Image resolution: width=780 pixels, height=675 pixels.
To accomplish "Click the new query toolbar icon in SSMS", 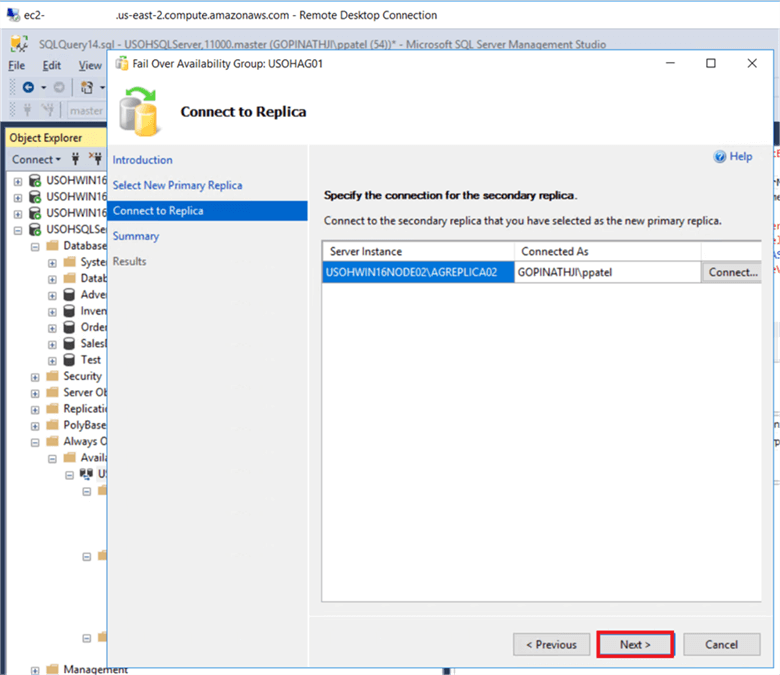I will tap(87, 88).
